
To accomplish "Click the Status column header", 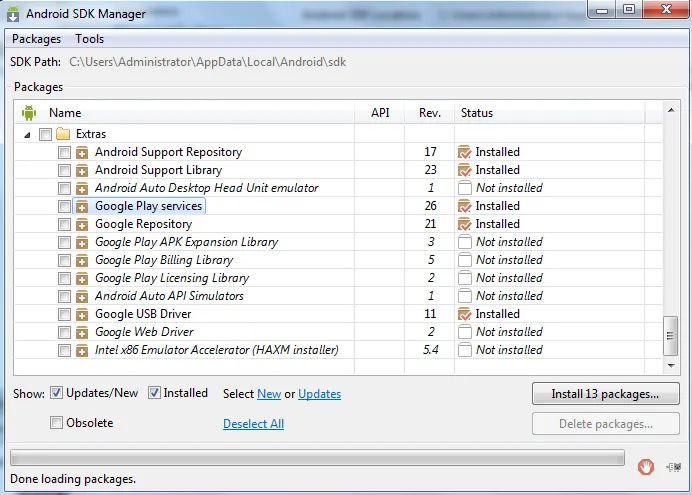I will (550, 113).
